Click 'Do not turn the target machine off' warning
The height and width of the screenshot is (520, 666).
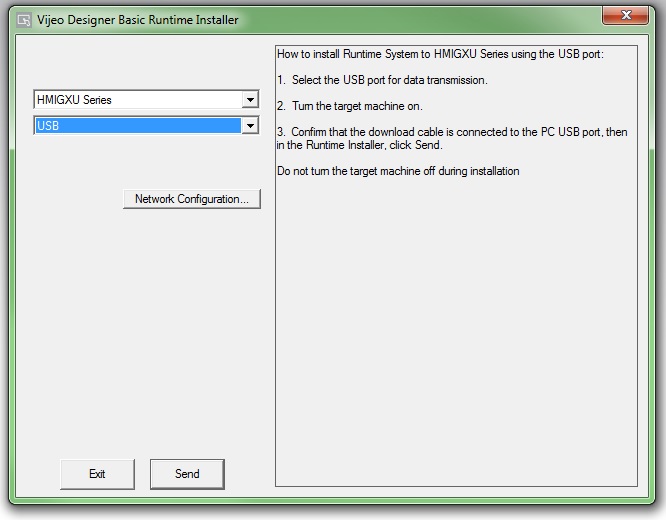pos(398,171)
